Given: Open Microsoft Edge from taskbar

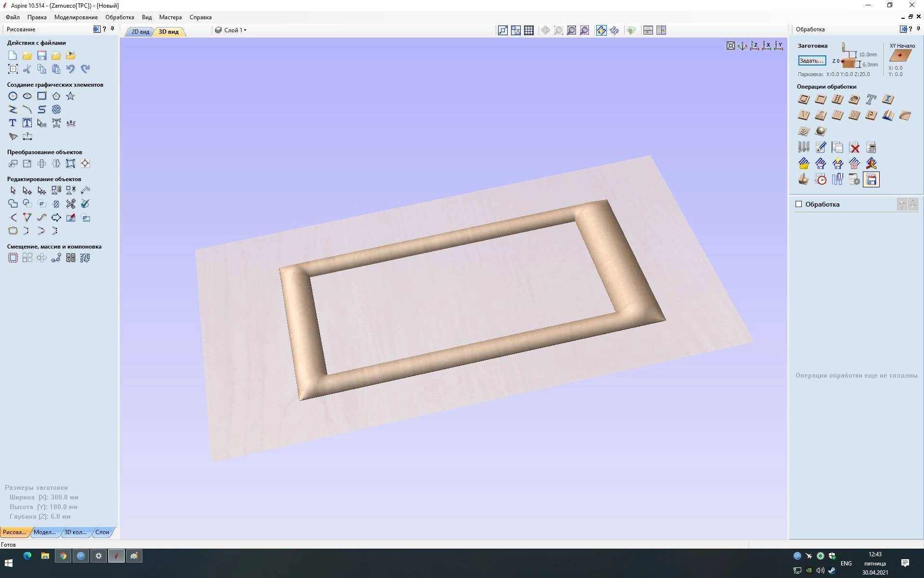Looking at the screenshot, I should (27, 556).
